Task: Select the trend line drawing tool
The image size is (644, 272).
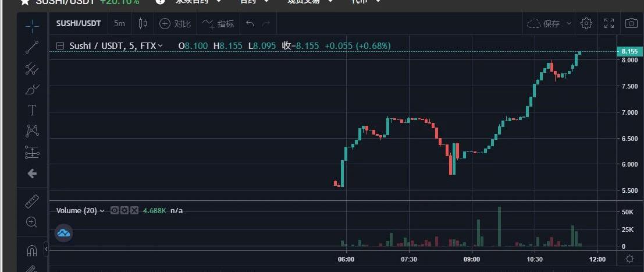Action: (32, 47)
